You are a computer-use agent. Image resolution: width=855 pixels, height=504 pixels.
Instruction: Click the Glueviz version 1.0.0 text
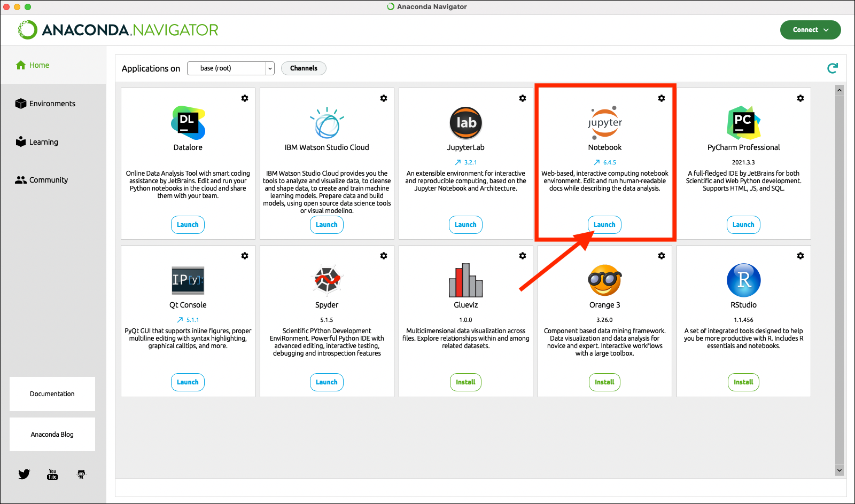pyautogui.click(x=465, y=320)
